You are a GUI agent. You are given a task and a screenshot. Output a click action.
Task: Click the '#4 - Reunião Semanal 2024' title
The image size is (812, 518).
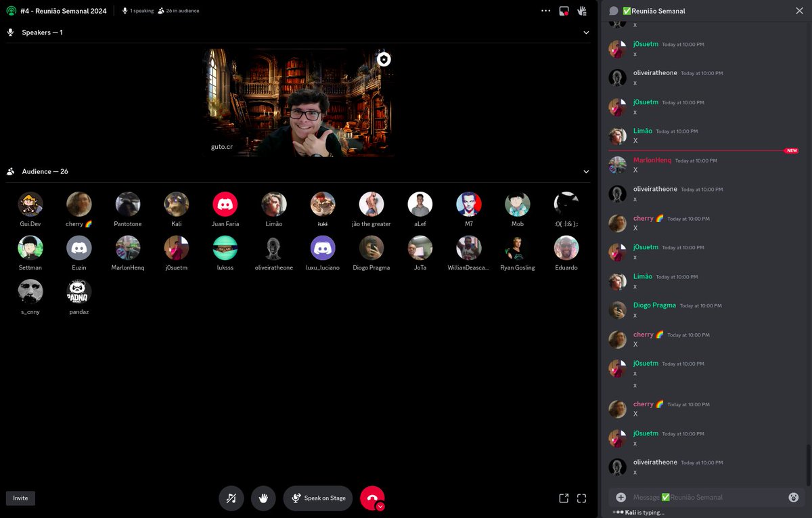point(64,11)
